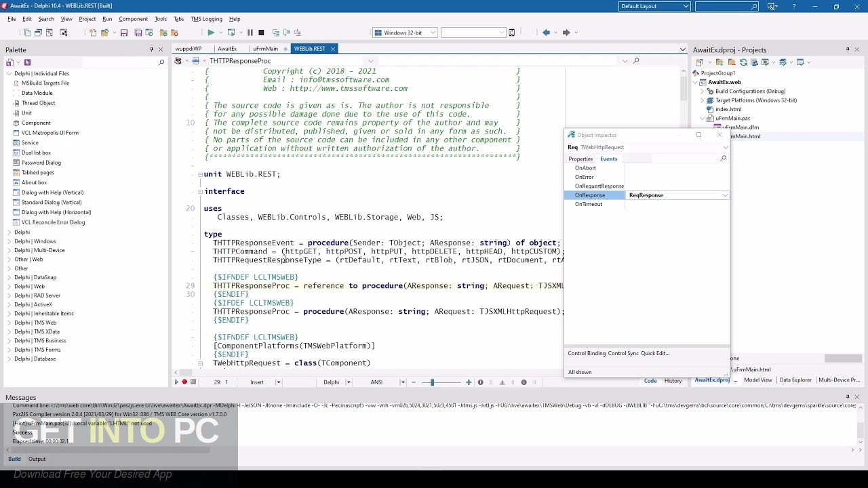
Task: Click the purple cursor icon in Palette toolbar
Action: tap(27, 62)
